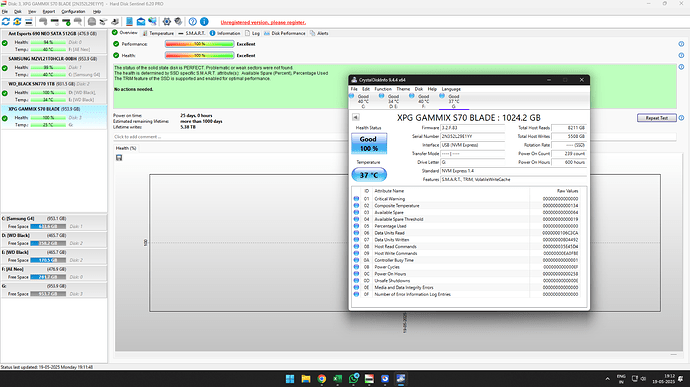Image resolution: width=690 pixels, height=387 pixels.
Task: Click the blue info circle toolbar icon
Action: coord(204,21)
